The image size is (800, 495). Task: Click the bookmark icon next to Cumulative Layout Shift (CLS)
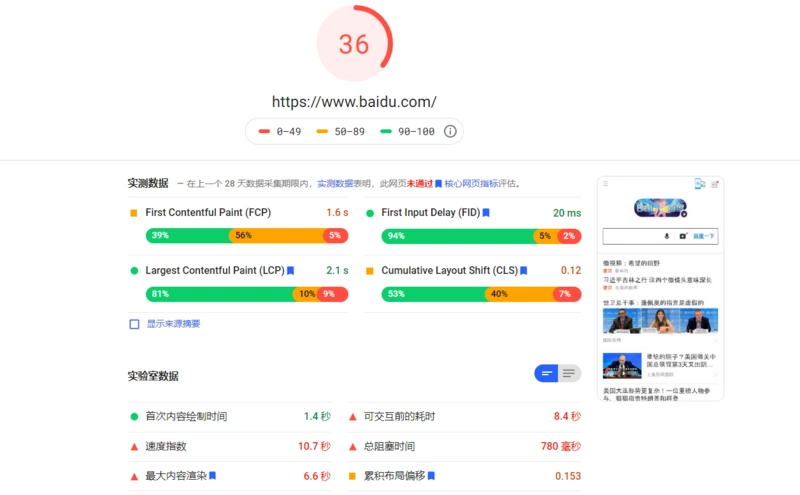point(523,270)
